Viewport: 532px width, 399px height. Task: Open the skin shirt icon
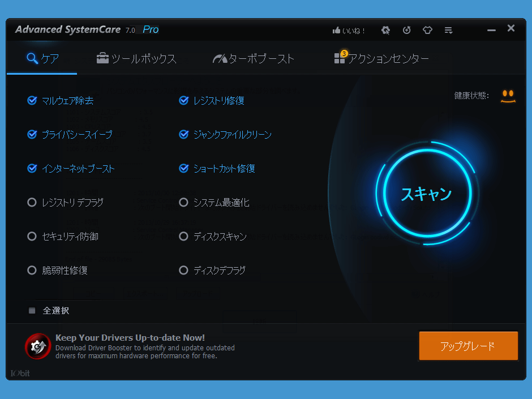point(427,31)
